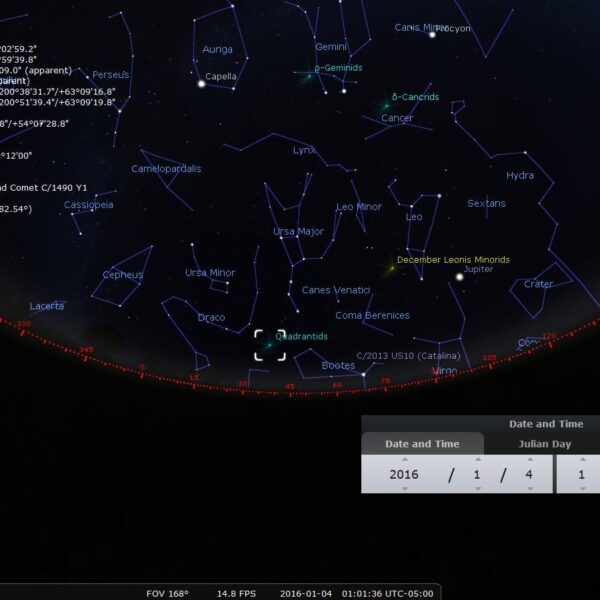The image size is (600, 600).
Task: Click the month field showing 1
Action: tap(477, 474)
